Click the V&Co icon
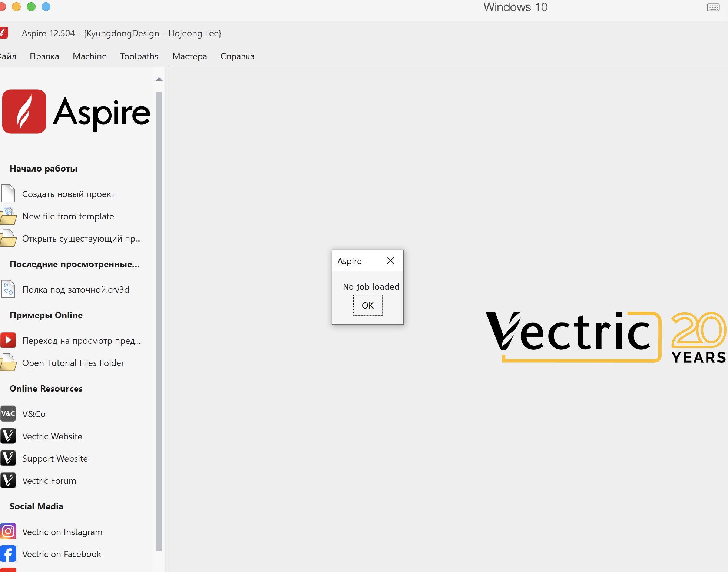This screenshot has height=572, width=728. coord(8,414)
